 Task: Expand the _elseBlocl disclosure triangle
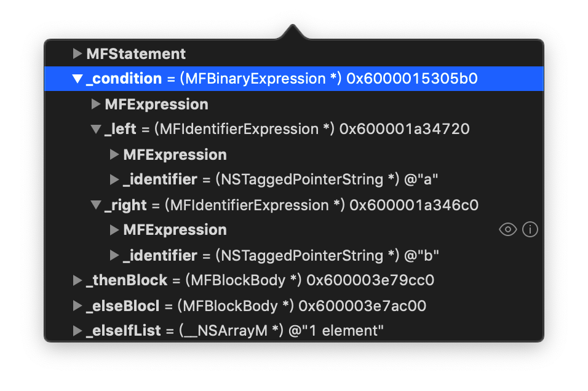[x=77, y=306]
